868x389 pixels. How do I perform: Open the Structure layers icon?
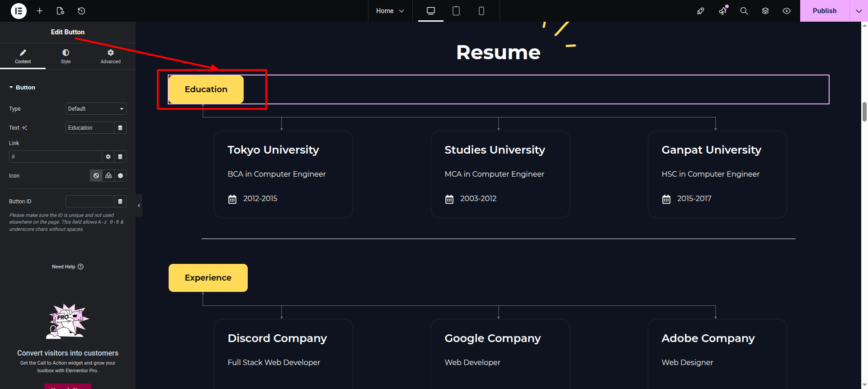click(765, 11)
